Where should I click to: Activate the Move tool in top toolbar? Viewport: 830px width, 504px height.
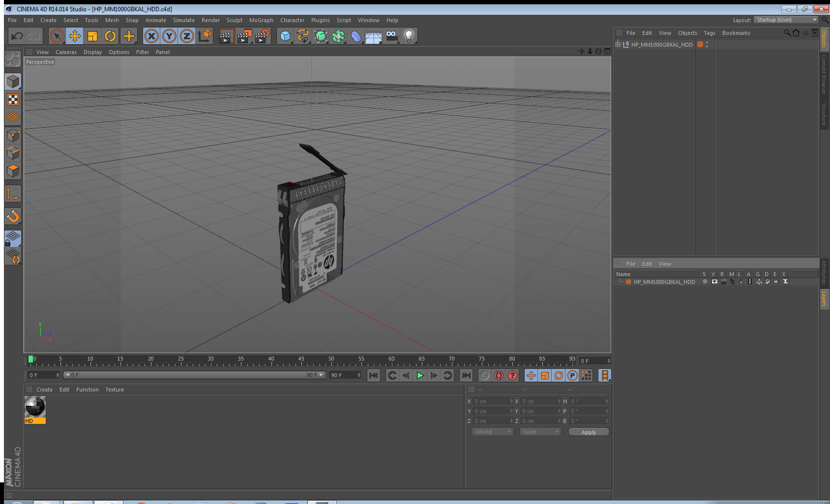(x=75, y=36)
